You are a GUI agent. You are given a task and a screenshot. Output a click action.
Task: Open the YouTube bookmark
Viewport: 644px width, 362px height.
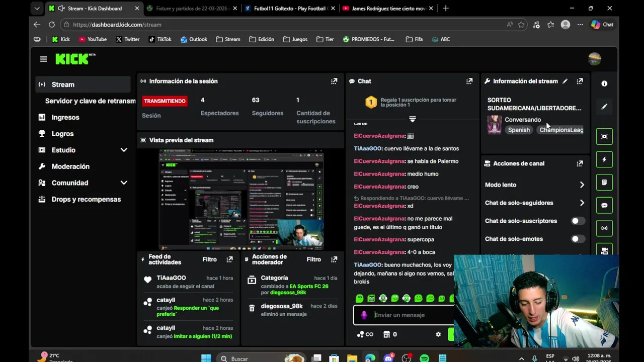pos(93,39)
